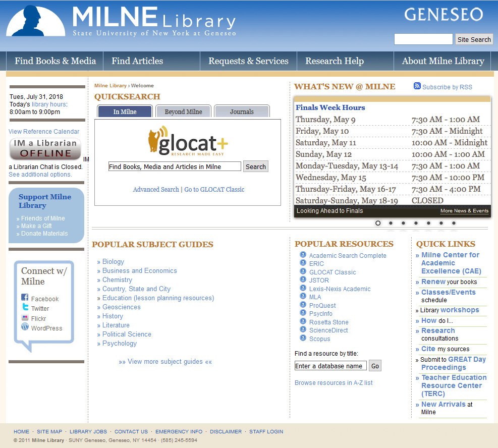The image size is (498, 448).
Task: Select the first carousel dot
Action: pyautogui.click(x=378, y=222)
